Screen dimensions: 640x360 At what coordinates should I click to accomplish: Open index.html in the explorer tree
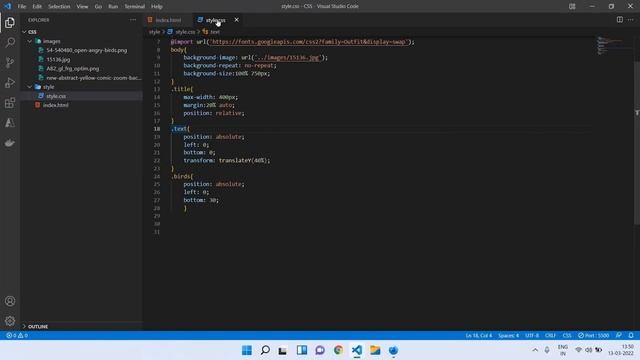pyautogui.click(x=56, y=105)
